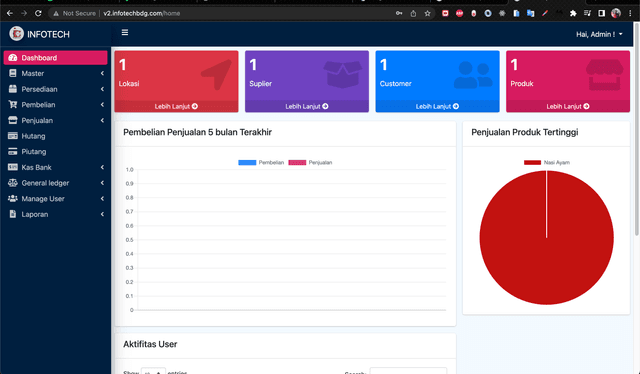Click the Manage User people icon
640x374 pixels.
(13, 198)
